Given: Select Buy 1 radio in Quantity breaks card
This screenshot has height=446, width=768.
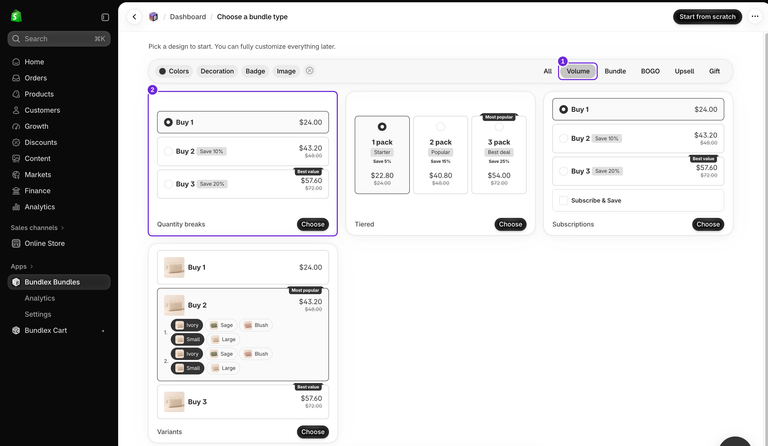Looking at the screenshot, I should tap(168, 122).
